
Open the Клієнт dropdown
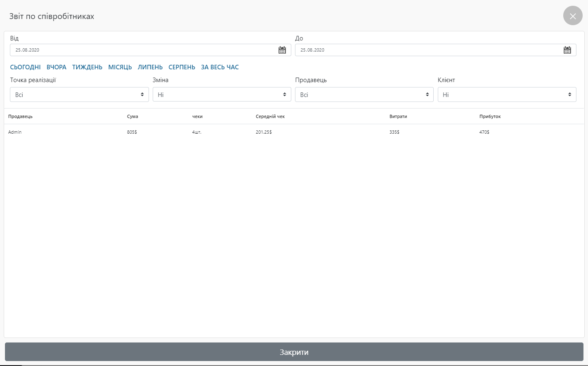coord(507,94)
